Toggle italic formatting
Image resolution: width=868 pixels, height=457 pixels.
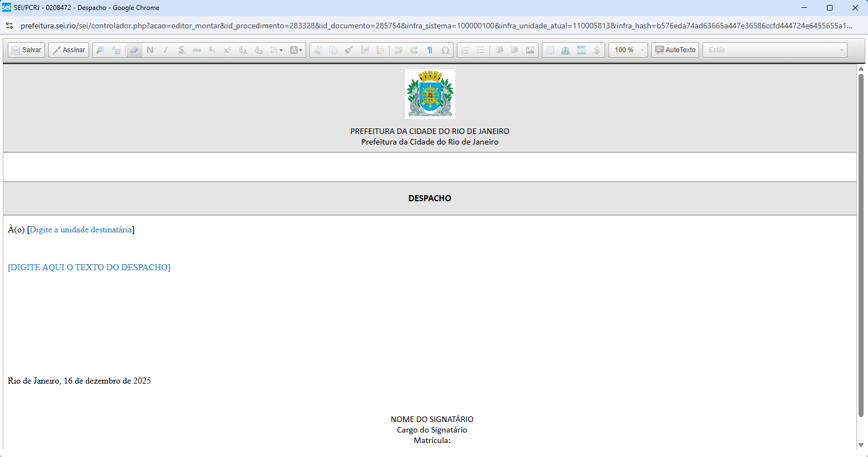point(166,50)
